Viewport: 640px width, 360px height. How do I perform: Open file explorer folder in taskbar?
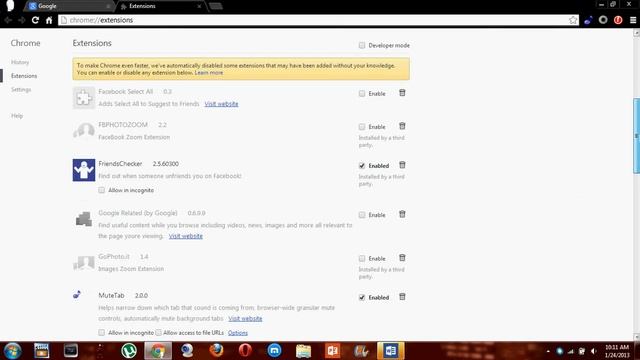[x=303, y=351]
